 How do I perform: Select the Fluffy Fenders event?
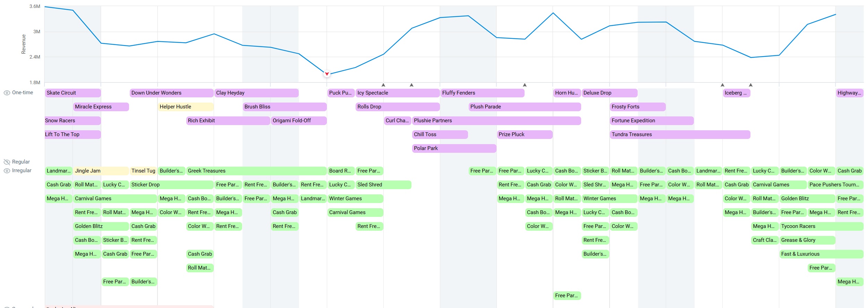(483, 93)
